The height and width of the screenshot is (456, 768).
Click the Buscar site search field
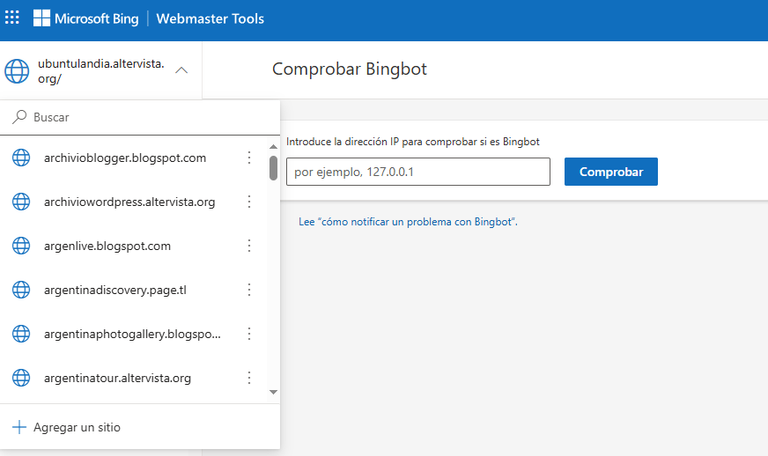[140, 118]
